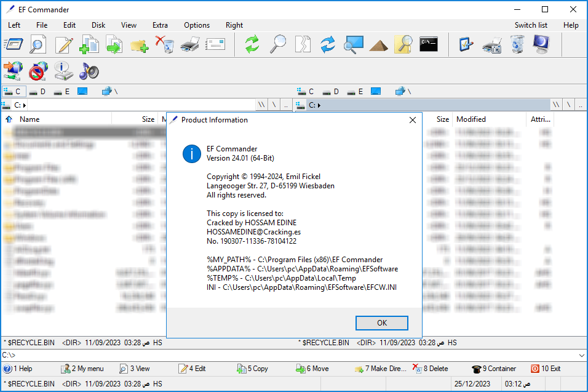Expand right path C: arrow
Image resolution: width=588 pixels, height=392 pixels.
(319, 105)
